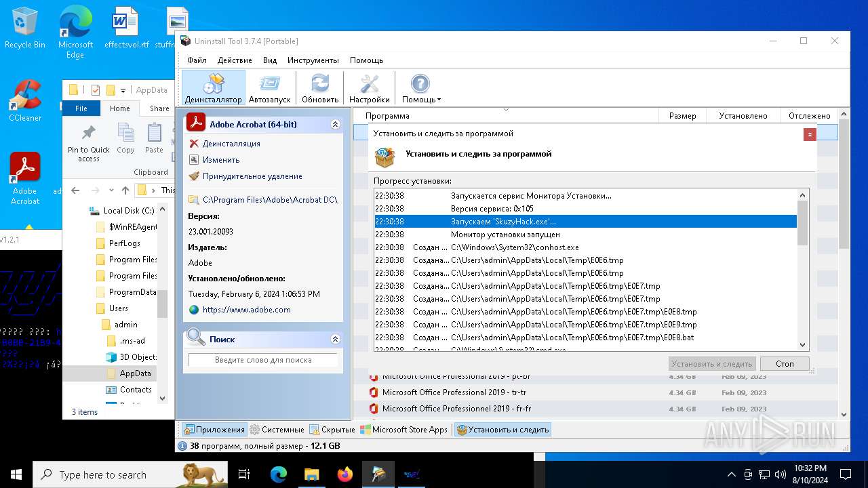Open File Explorer from the taskbar
Screen dimensions: 868x488
tap(312, 474)
